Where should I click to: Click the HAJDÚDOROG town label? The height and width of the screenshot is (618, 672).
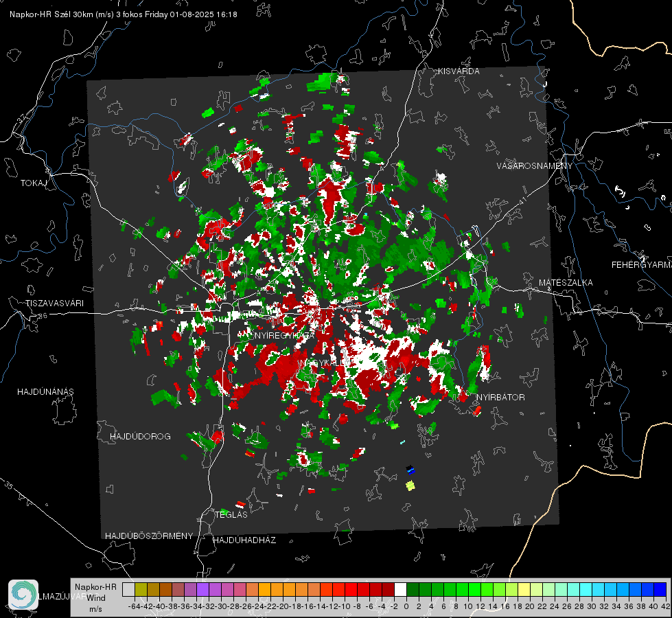140,436
